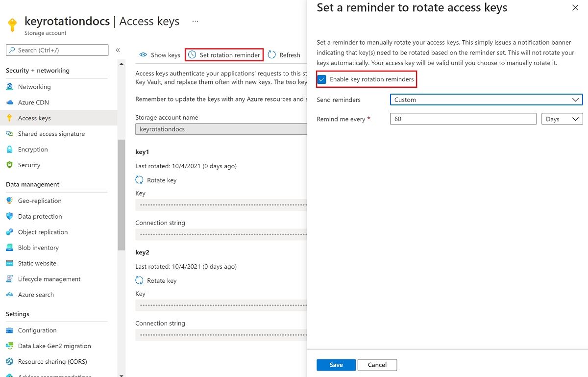Open the Days unit dropdown
The image size is (588, 377).
tap(562, 119)
